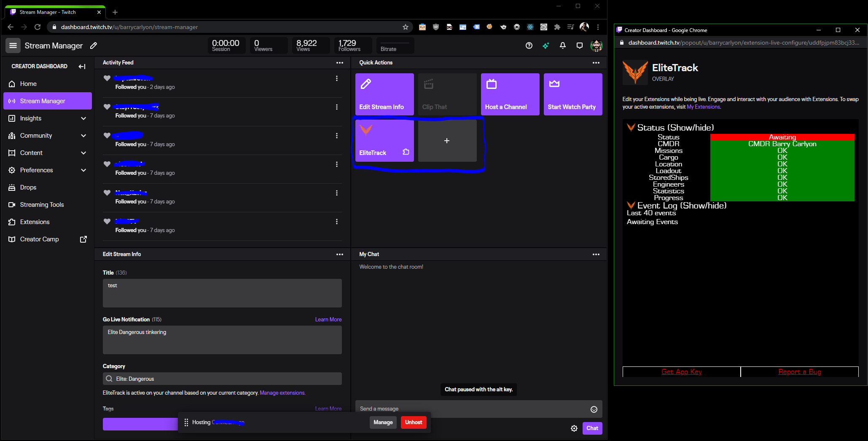Click the stream Title text field

(x=222, y=293)
